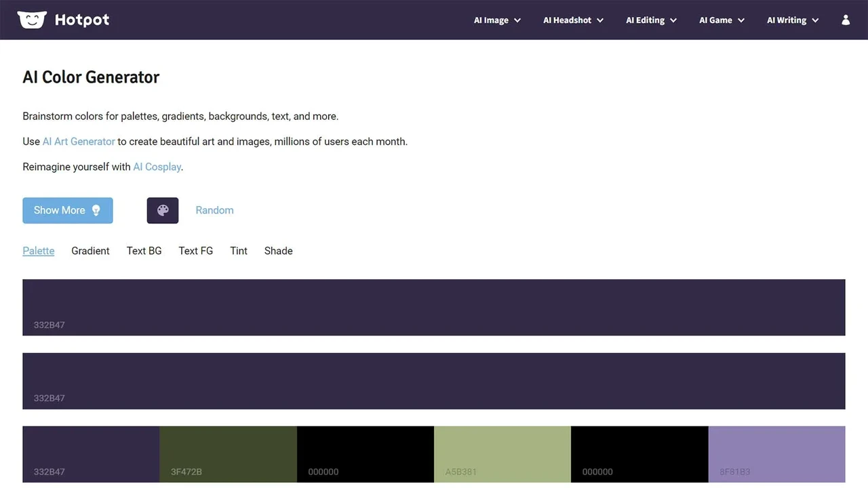Open the AI Editing dropdown menu
868x488 pixels.
tap(651, 20)
